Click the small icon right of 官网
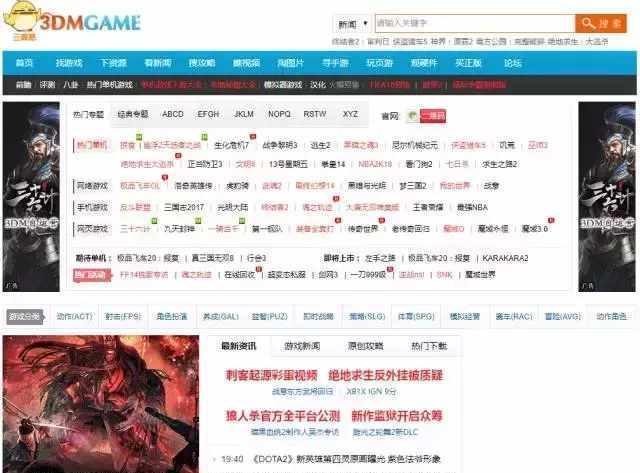This screenshot has height=473, width=640. [413, 116]
